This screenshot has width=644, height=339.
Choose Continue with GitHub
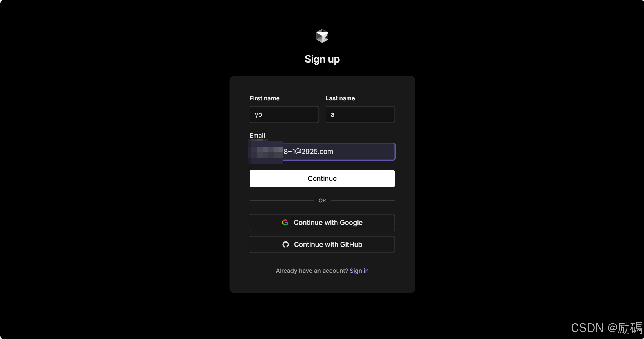[322, 245]
